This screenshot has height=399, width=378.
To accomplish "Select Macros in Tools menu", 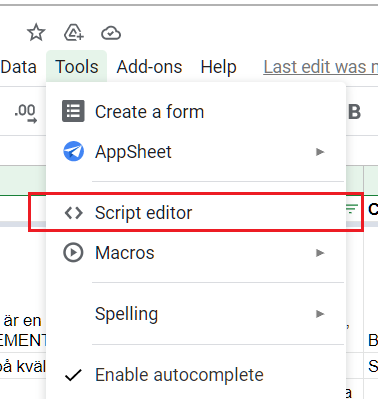I will (196, 253).
